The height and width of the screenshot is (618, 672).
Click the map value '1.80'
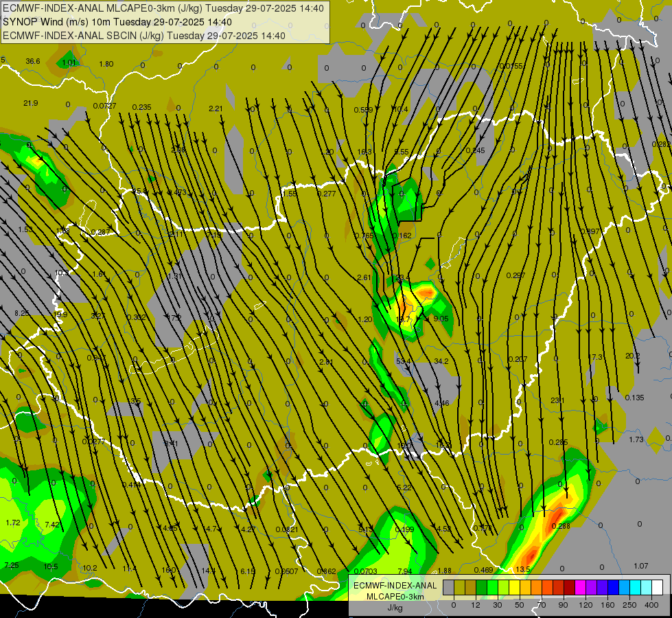(x=106, y=64)
